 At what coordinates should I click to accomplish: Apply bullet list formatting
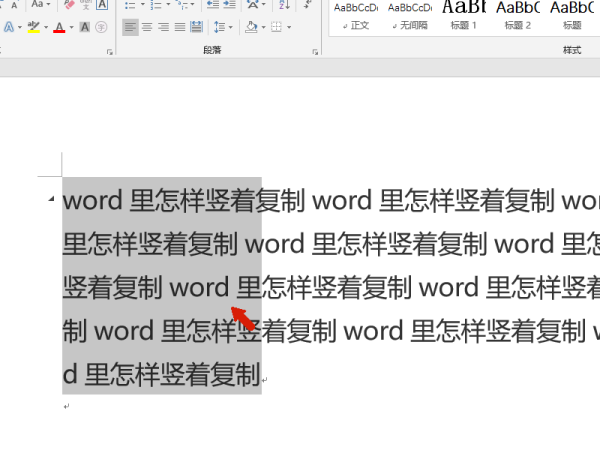(x=130, y=5)
